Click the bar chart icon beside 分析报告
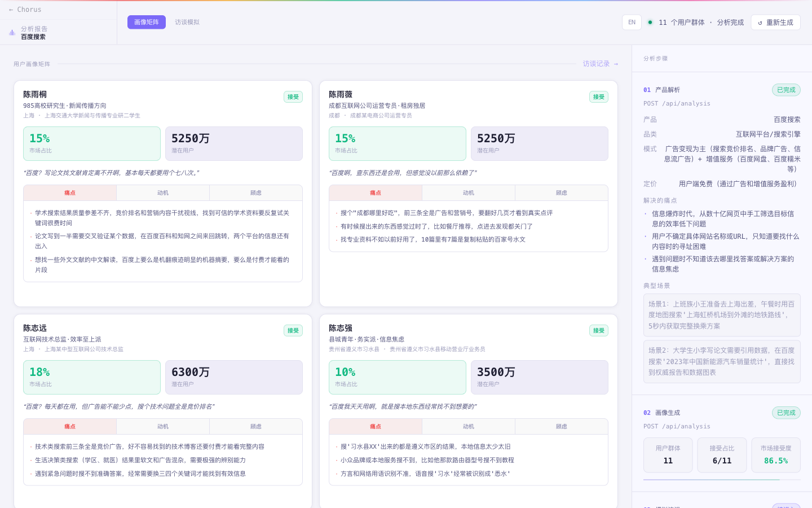The image size is (812, 508). (x=12, y=33)
